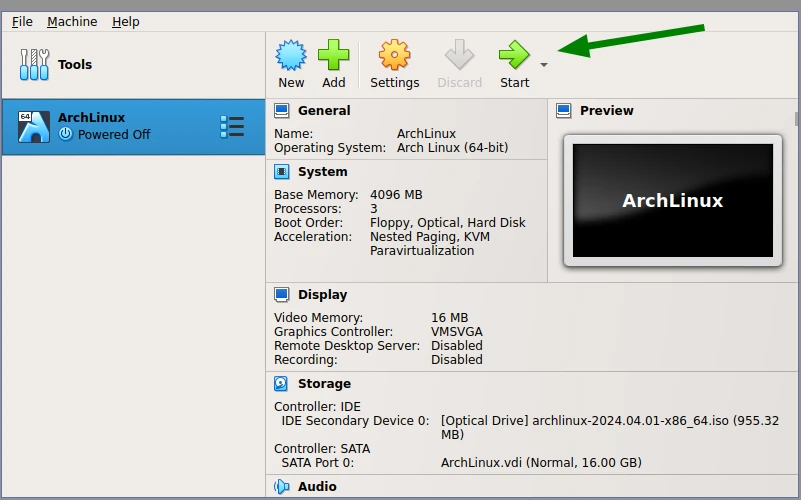
Task: Open the Help menu
Action: (126, 21)
